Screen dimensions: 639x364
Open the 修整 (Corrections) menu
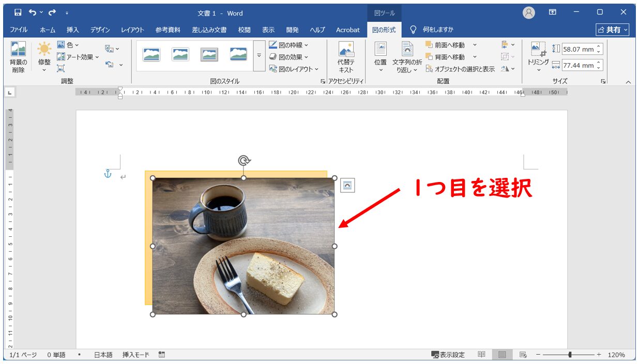click(44, 57)
